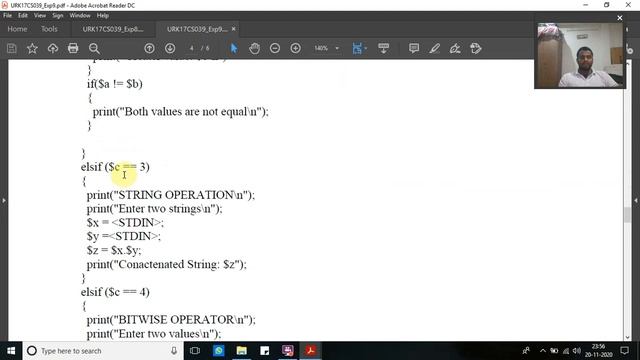The width and height of the screenshot is (640, 360).
Task: Switch to the Home tab
Action: [x=17, y=29]
